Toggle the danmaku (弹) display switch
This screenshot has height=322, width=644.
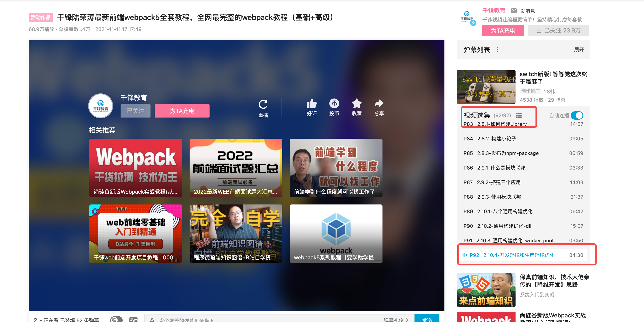116,320
